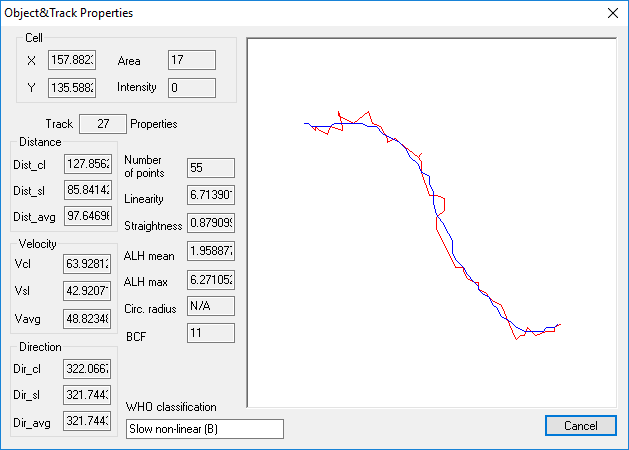Click inside the track plot canvas

(x=431, y=222)
